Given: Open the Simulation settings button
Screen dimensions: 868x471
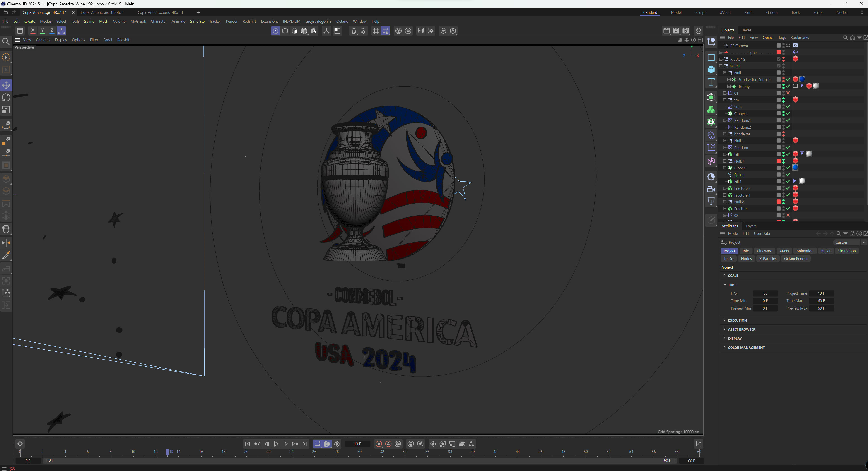Looking at the screenshot, I should pyautogui.click(x=847, y=251).
